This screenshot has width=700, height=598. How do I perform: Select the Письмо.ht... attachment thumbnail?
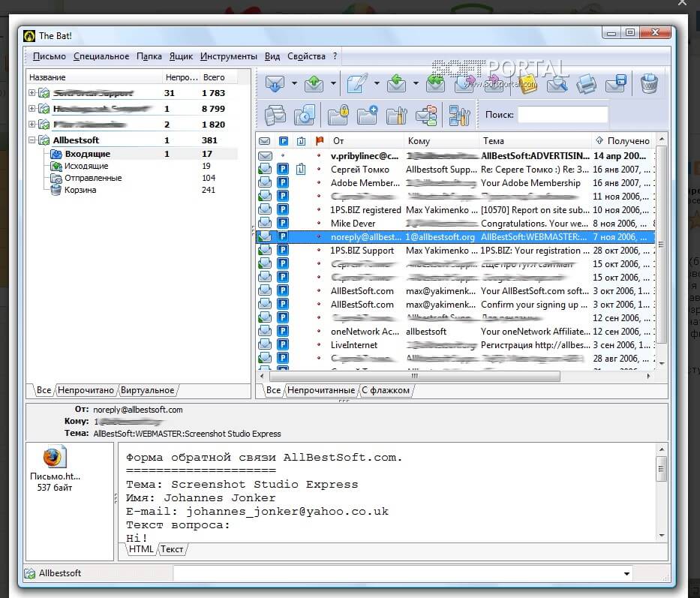(55, 468)
